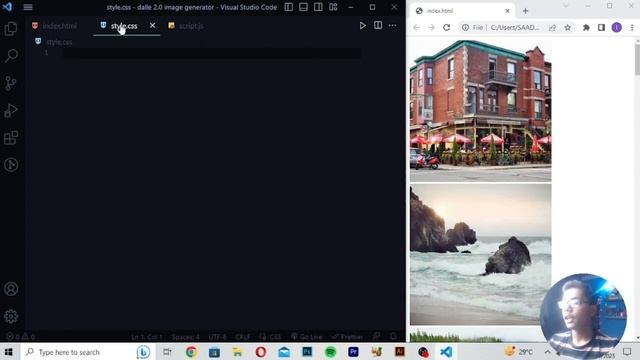The image size is (640, 360).
Task: Open the Chrome three-dot menu
Action: pos(632,27)
